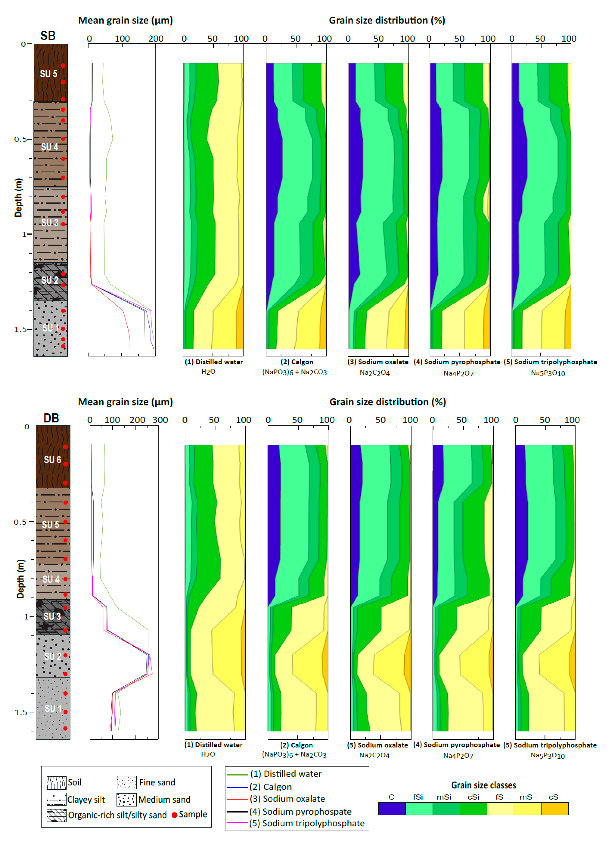
Task: Click the orange cS grain size swatch
Action: (554, 809)
